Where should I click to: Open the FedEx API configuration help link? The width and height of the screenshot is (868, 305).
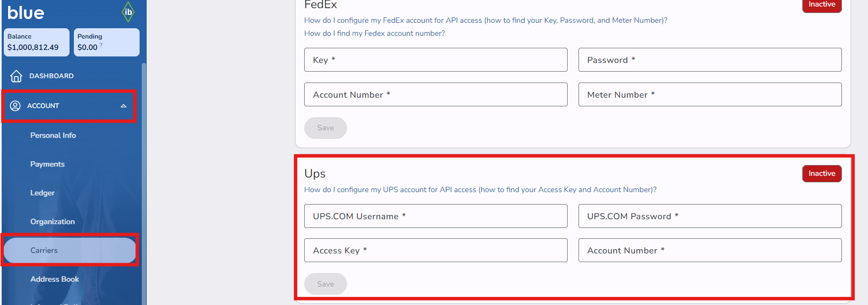tap(486, 20)
